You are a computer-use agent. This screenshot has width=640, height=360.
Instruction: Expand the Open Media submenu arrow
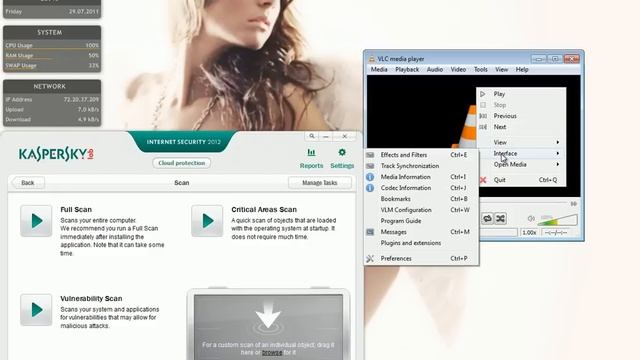point(558,164)
